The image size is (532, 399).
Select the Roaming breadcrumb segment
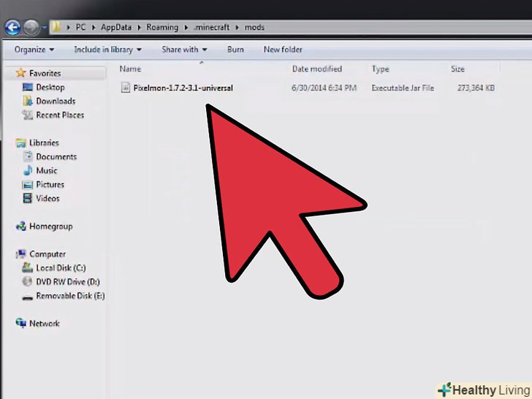coord(162,27)
